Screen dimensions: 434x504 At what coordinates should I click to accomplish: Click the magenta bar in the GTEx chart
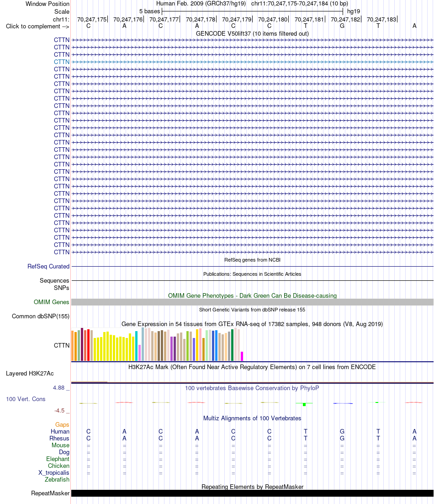coord(242,356)
